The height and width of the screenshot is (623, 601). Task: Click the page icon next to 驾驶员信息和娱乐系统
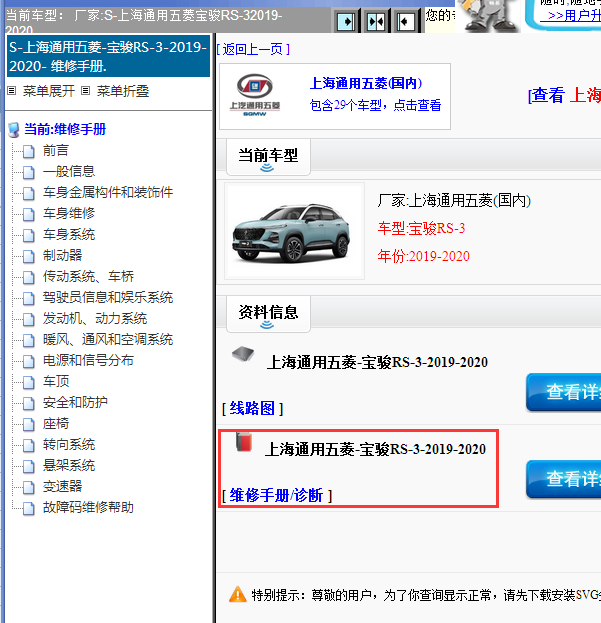(x=28, y=298)
